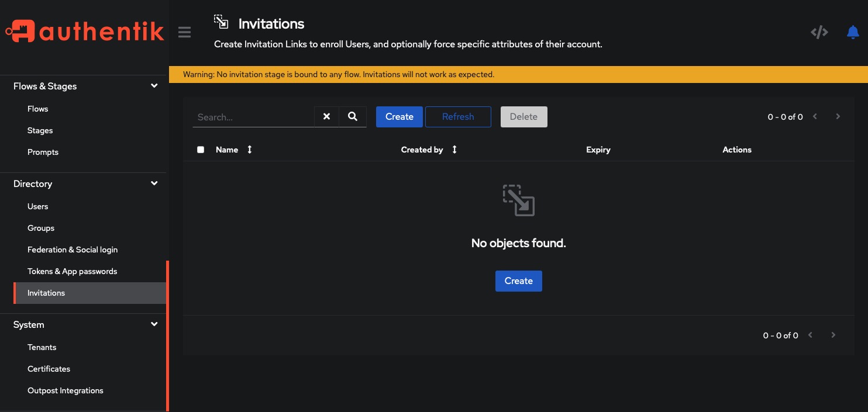The width and height of the screenshot is (868, 412).
Task: Click the previous page arrow at bottom
Action: click(810, 335)
